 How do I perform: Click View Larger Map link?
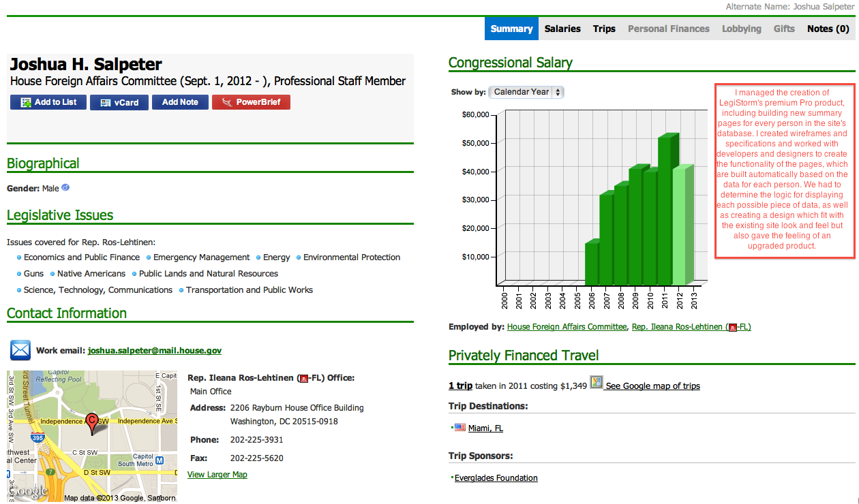click(217, 475)
